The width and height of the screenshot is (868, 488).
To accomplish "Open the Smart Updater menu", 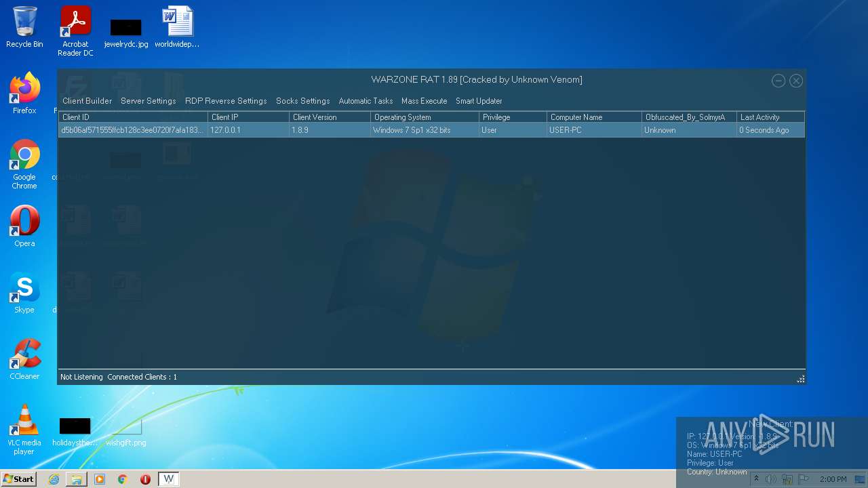I will 479,101.
